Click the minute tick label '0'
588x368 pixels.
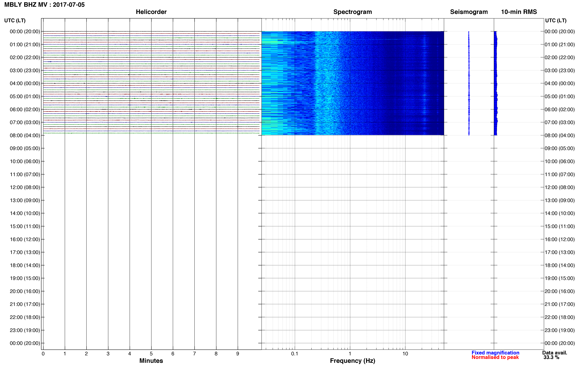(x=43, y=354)
